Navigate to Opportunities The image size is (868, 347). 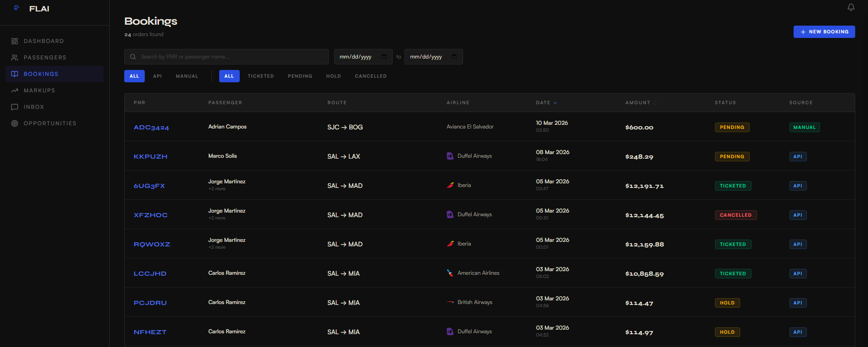(x=54, y=123)
